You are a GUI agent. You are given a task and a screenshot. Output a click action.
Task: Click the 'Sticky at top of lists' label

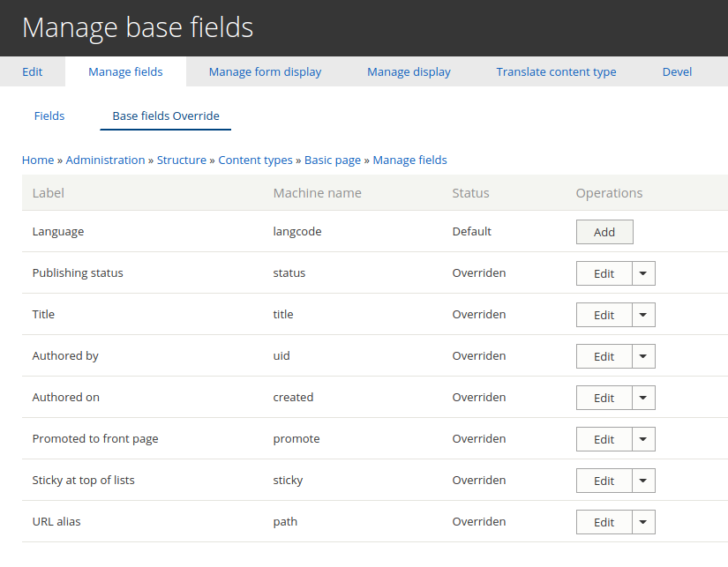[83, 481]
